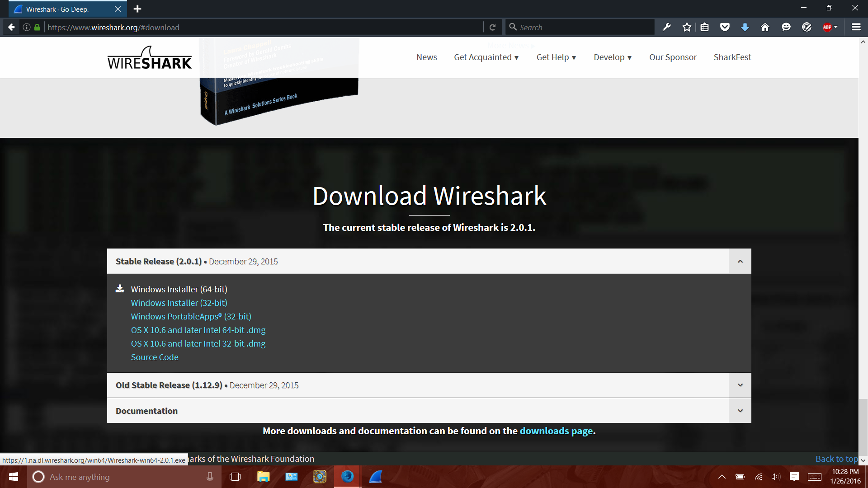Expand the Documentation section
The height and width of the screenshot is (488, 868).
(740, 410)
